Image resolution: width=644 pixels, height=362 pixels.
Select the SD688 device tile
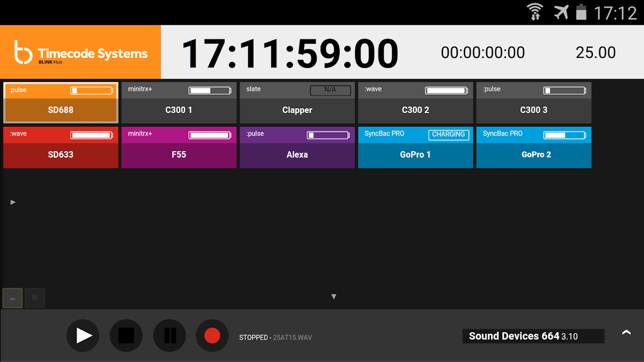coord(61,103)
